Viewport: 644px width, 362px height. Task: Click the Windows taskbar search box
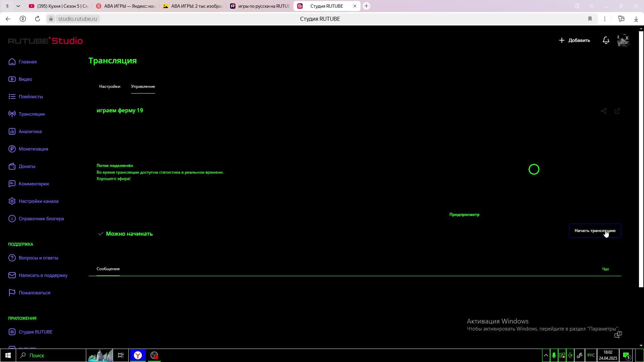(50, 355)
